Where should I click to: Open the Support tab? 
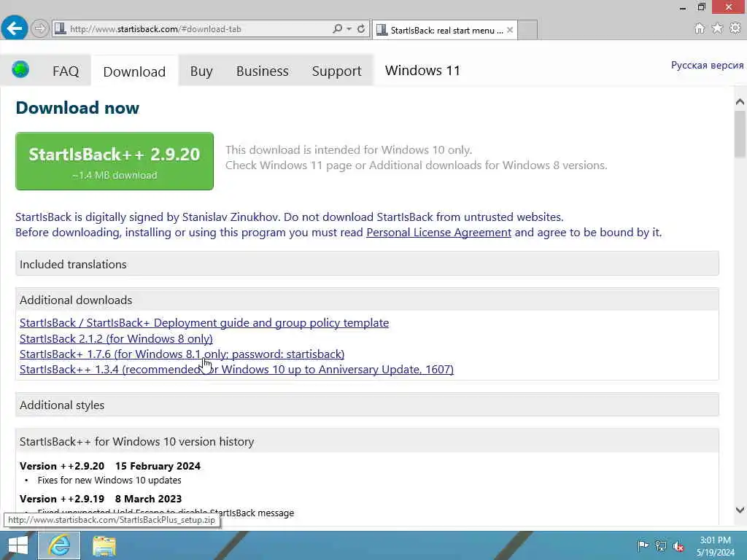pyautogui.click(x=337, y=71)
